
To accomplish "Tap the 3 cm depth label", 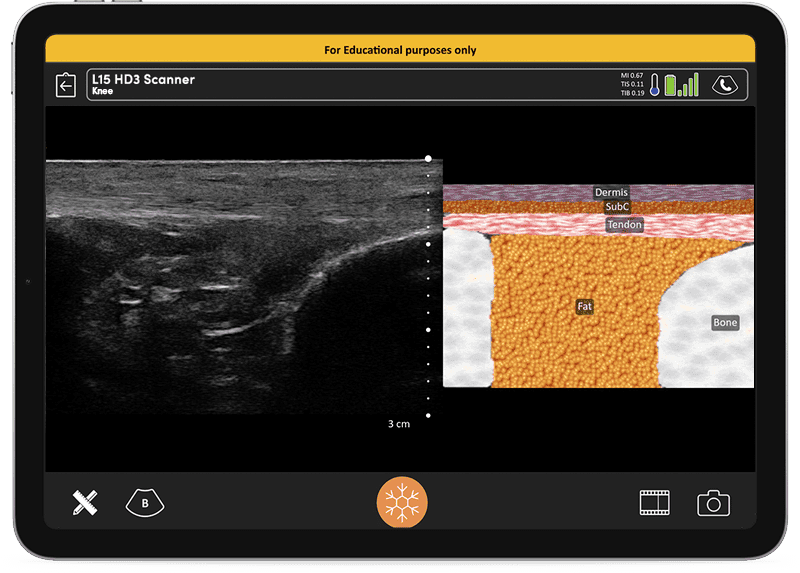I will coord(399,424).
